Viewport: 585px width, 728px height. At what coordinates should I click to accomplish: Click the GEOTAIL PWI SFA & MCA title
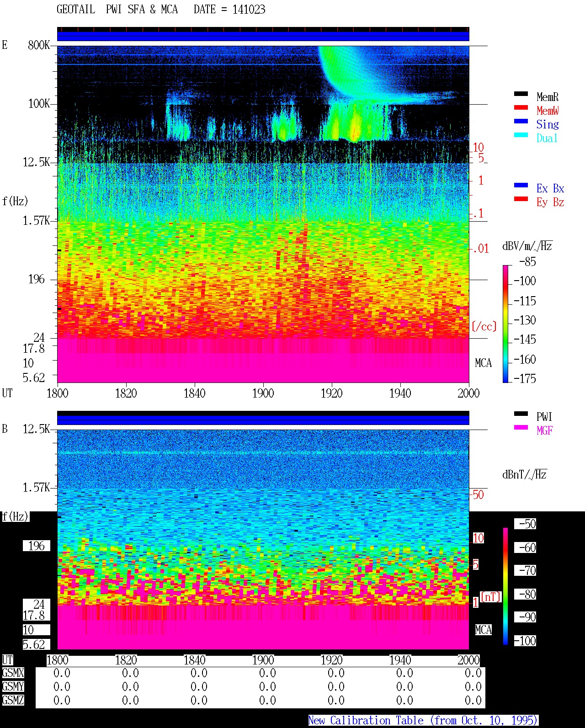point(117,10)
